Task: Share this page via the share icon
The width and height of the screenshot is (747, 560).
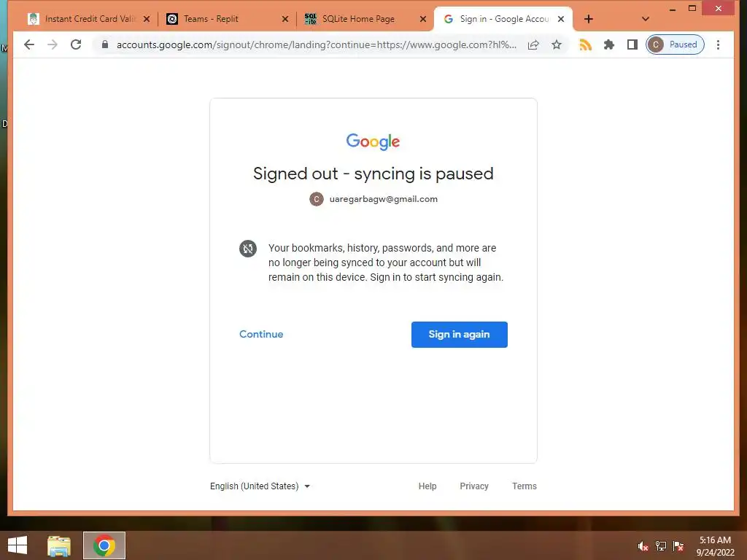Action: pos(533,44)
